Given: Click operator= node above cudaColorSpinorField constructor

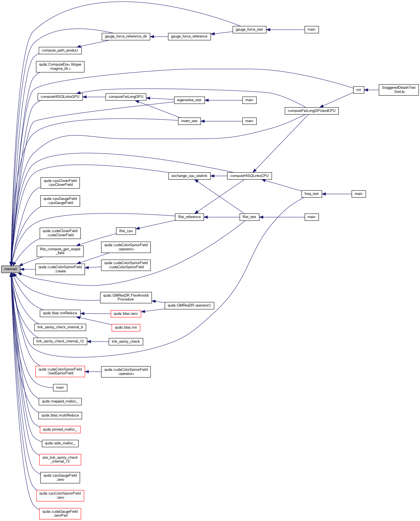Looking at the screenshot, I should 126,247.
